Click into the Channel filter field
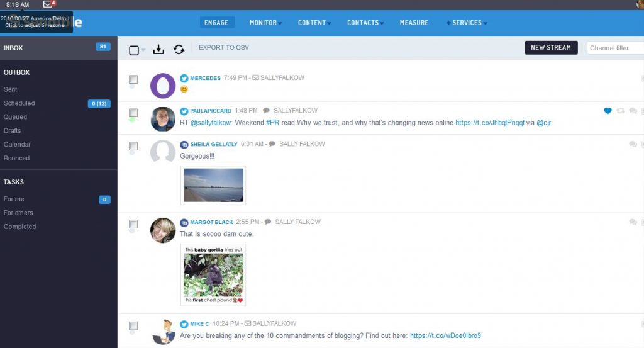The width and height of the screenshot is (644, 348). pyautogui.click(x=615, y=48)
